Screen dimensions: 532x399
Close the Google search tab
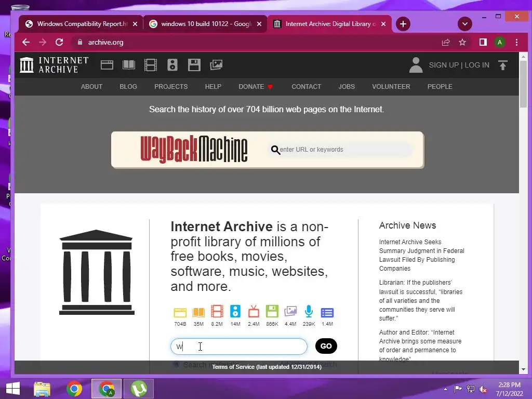click(259, 24)
